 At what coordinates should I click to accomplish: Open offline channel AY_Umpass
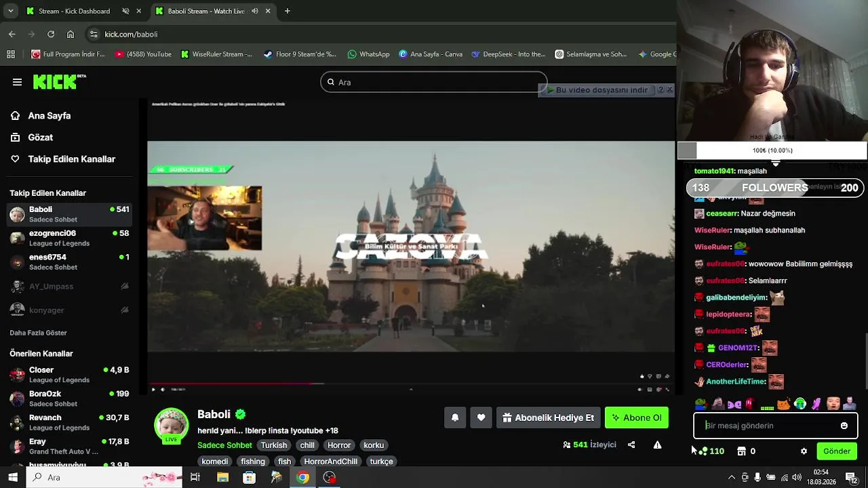pos(69,287)
